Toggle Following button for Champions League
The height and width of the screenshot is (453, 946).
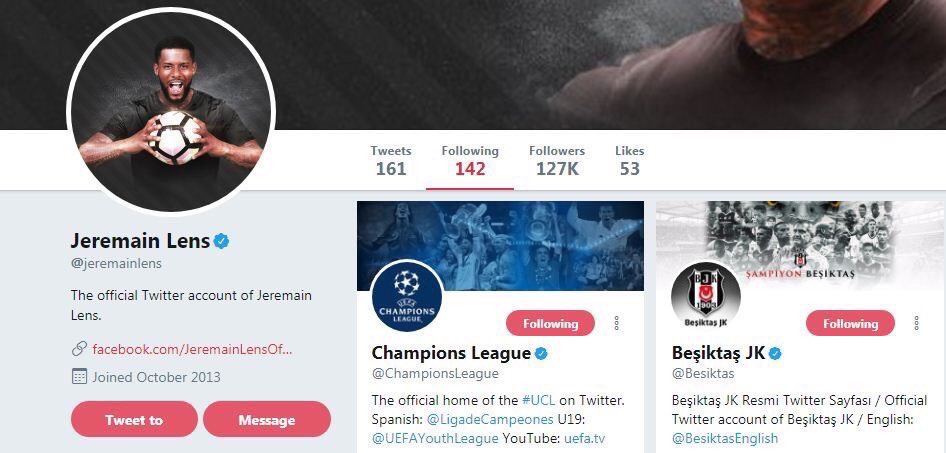550,323
